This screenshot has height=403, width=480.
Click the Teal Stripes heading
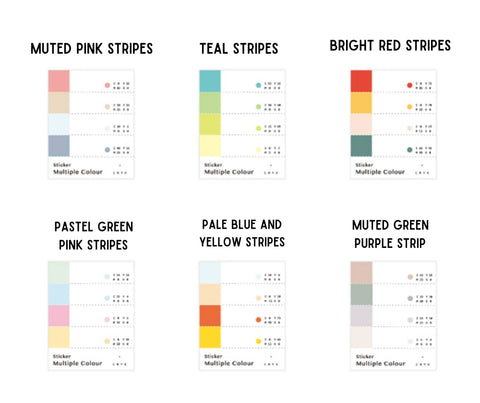(x=239, y=49)
